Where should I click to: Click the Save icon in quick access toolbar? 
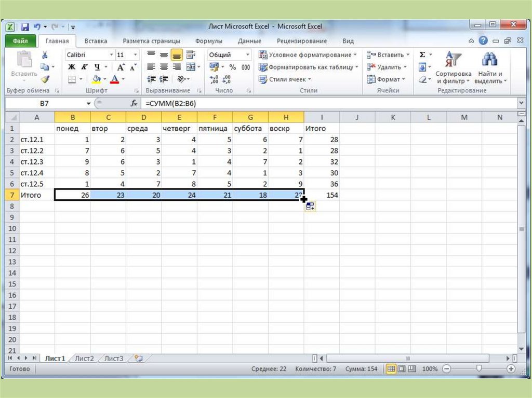pyautogui.click(x=24, y=26)
